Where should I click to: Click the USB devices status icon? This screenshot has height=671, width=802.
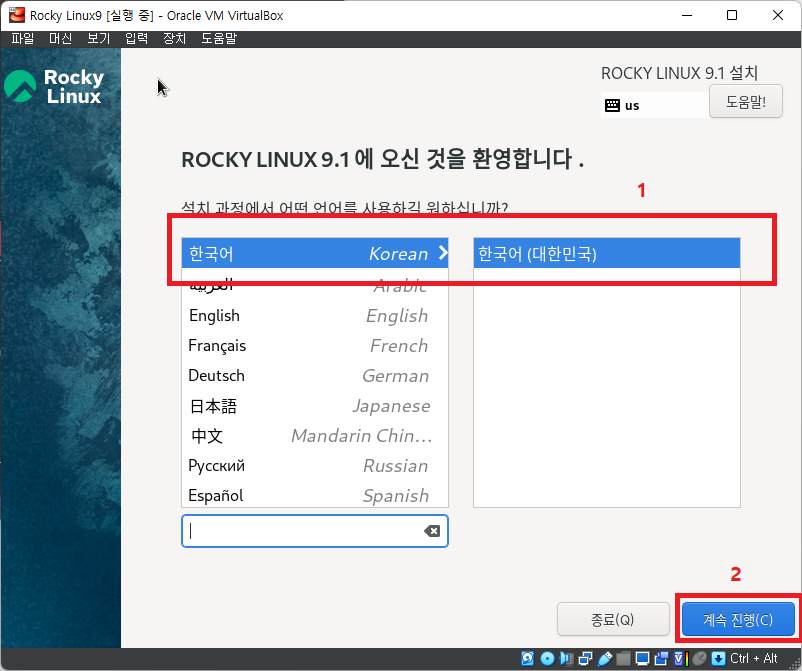click(605, 658)
